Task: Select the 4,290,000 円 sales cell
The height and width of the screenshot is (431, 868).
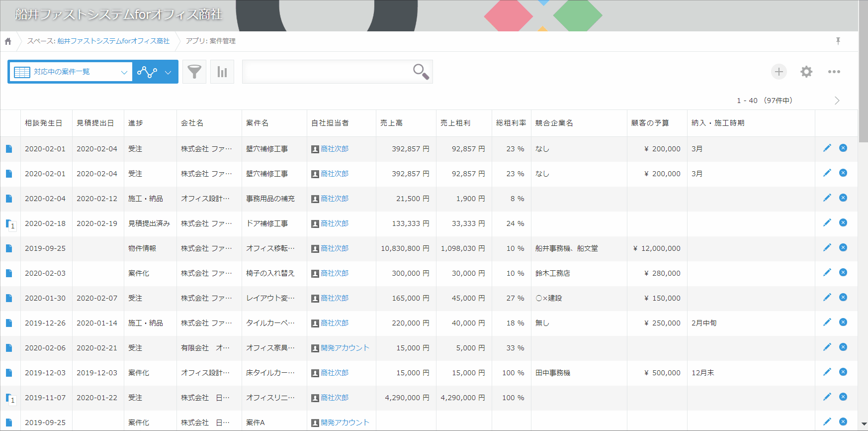Action: (407, 398)
